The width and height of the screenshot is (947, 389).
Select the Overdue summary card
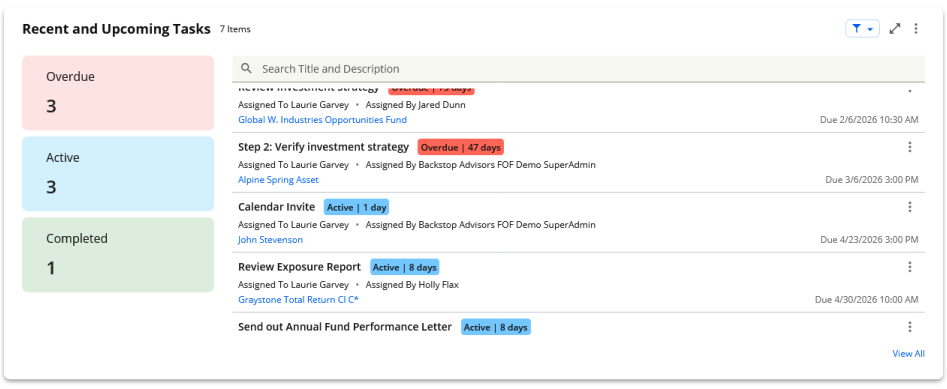tap(118, 92)
